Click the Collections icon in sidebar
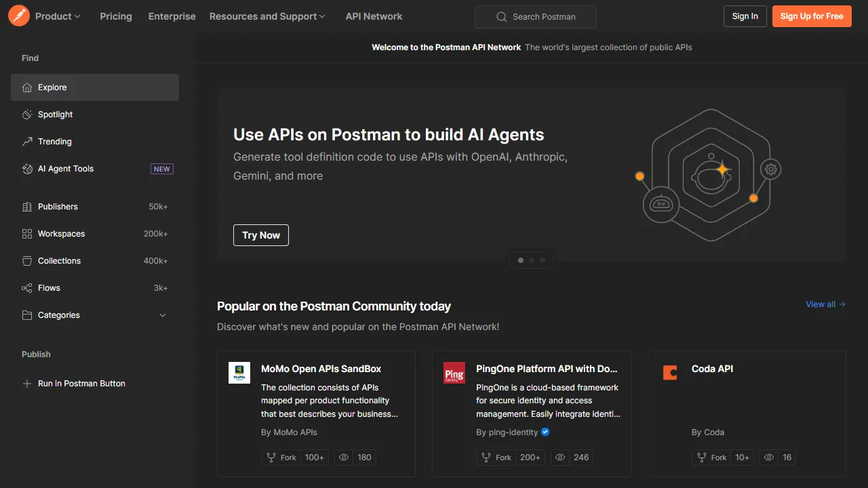This screenshot has height=488, width=868. (27, 261)
